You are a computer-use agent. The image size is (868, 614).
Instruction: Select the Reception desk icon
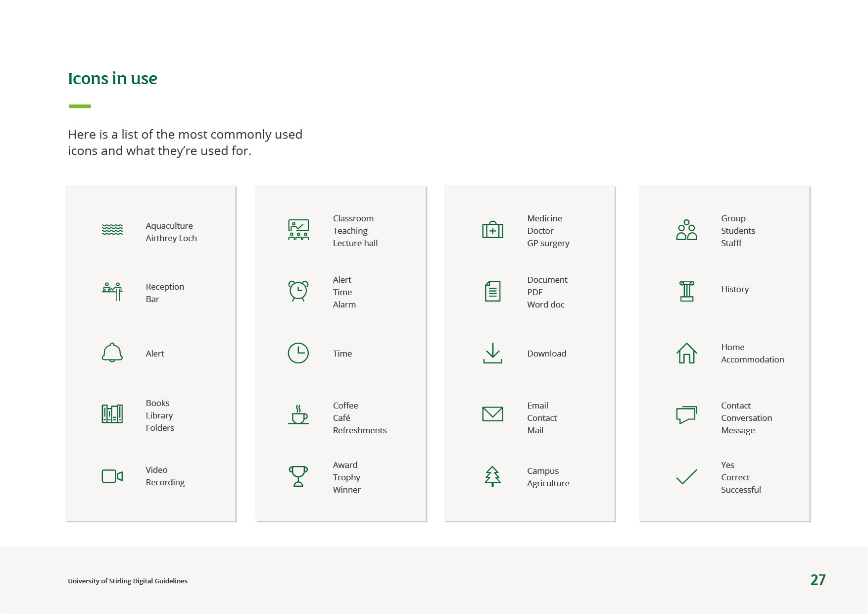click(x=112, y=291)
